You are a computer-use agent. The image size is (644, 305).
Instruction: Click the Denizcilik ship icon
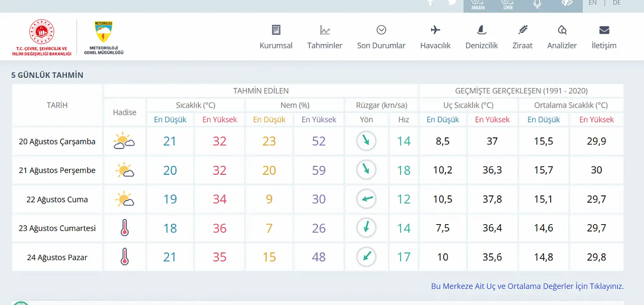(x=482, y=30)
